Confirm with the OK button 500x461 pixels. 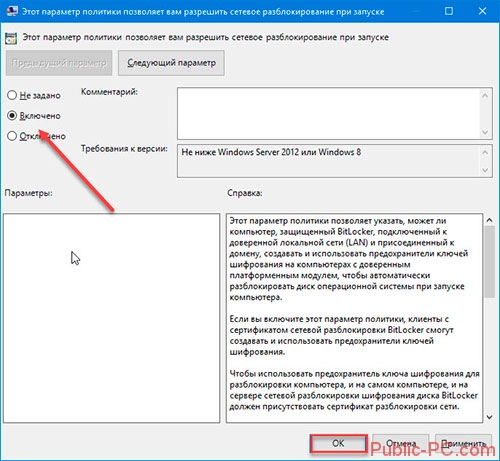(338, 443)
